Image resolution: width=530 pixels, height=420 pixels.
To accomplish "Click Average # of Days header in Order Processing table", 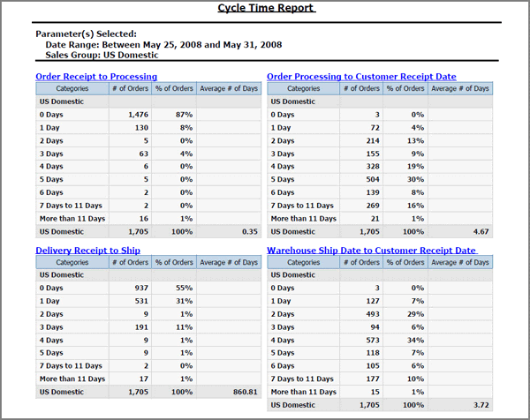I will 459,89.
